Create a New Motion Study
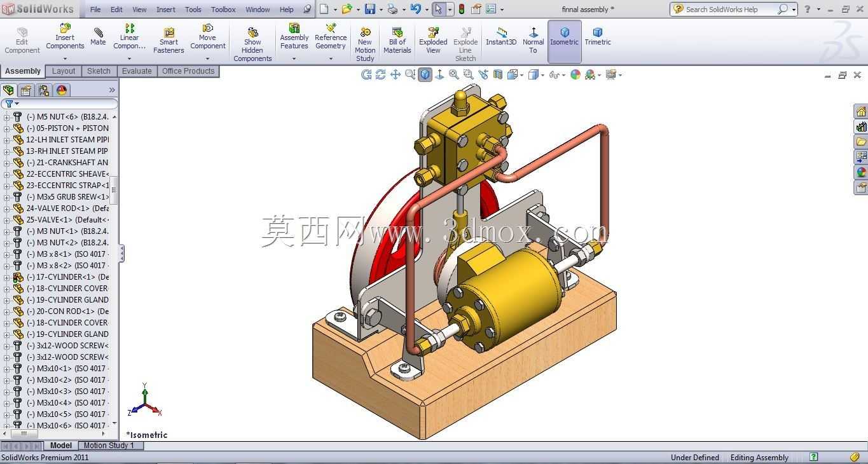868x464 pixels. pos(365,44)
